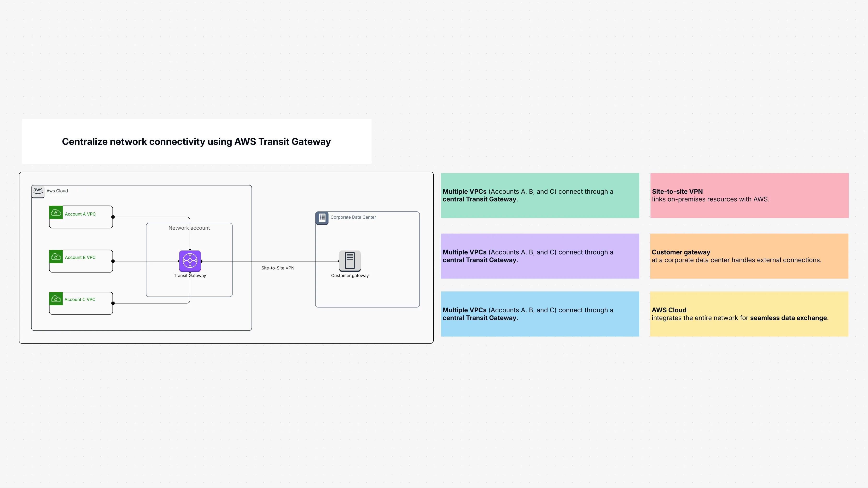Click the Network account container label
This screenshot has height=488, width=868.
pyautogui.click(x=189, y=228)
